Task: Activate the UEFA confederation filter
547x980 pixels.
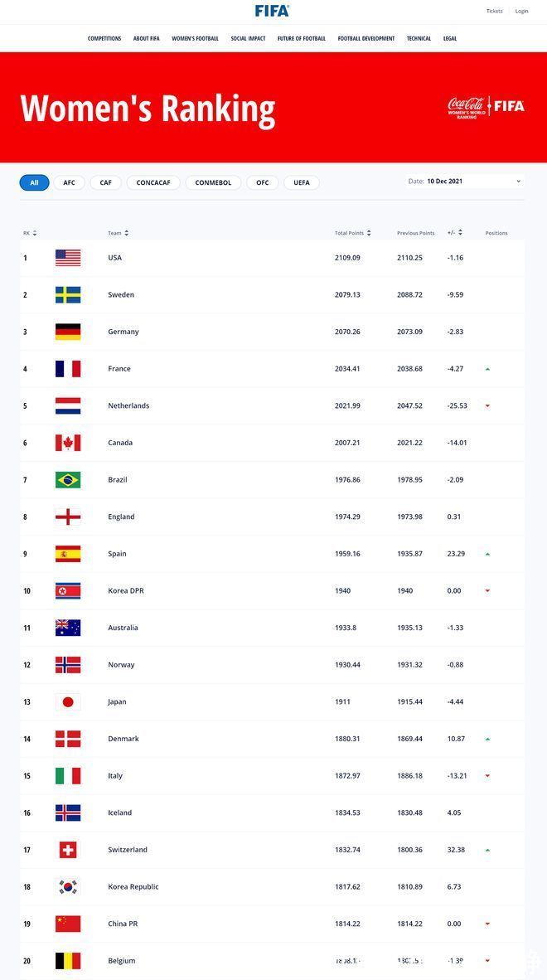Action: tap(302, 182)
